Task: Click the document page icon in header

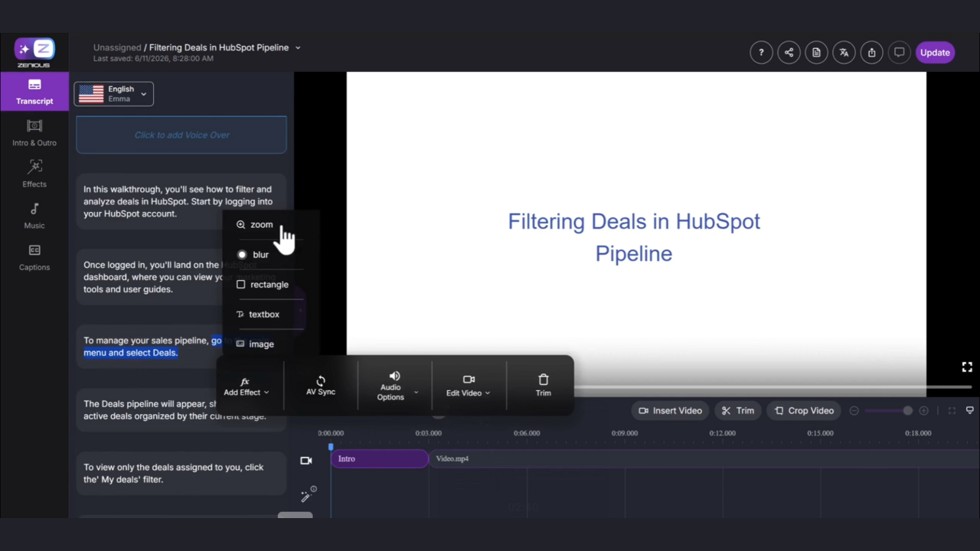Action: click(x=816, y=53)
